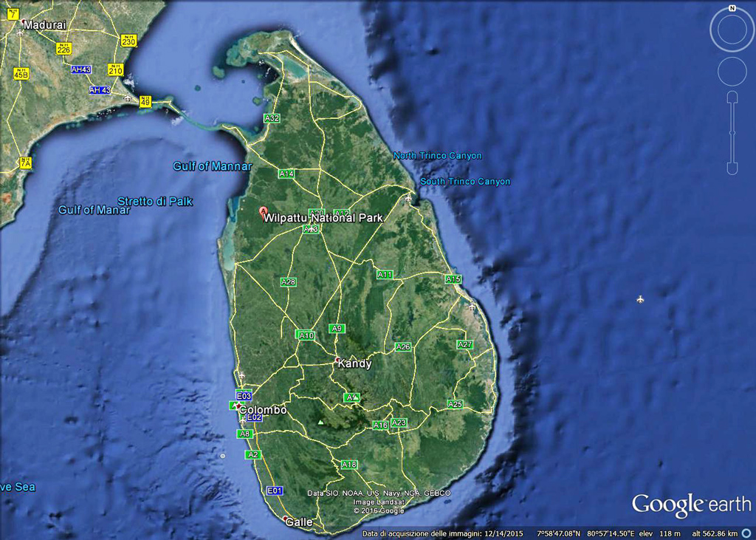The height and width of the screenshot is (540, 756).
Task: Select the Galle city label
Action: 299,522
